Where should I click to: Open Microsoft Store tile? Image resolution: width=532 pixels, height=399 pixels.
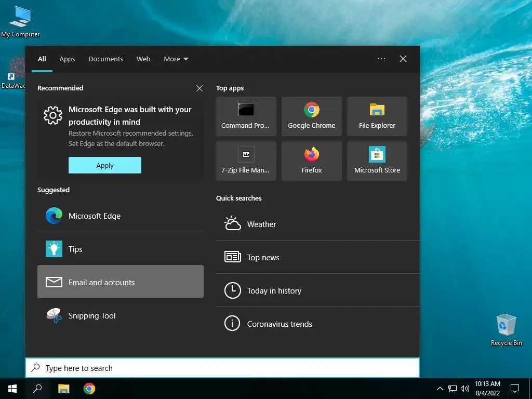click(377, 161)
